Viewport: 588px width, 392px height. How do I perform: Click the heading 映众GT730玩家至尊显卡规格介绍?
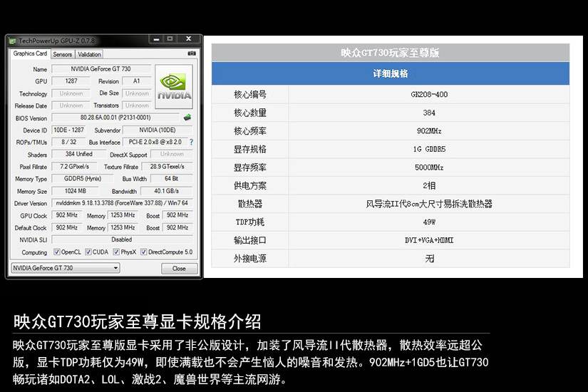point(138,321)
